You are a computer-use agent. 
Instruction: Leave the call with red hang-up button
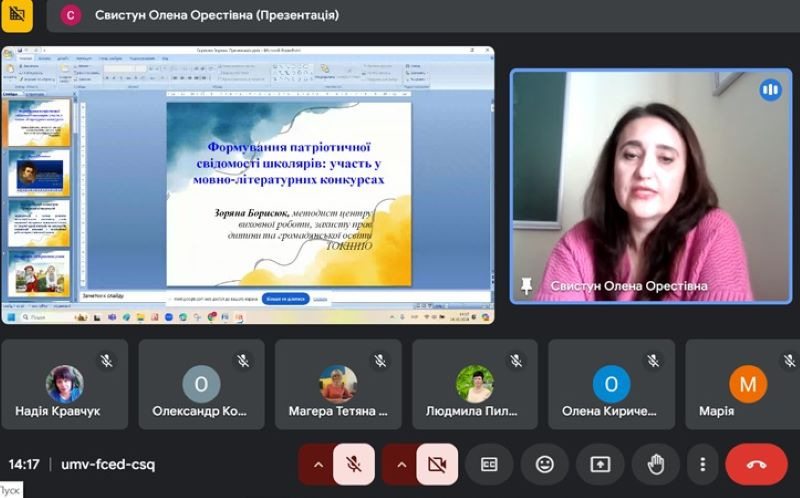point(756,464)
